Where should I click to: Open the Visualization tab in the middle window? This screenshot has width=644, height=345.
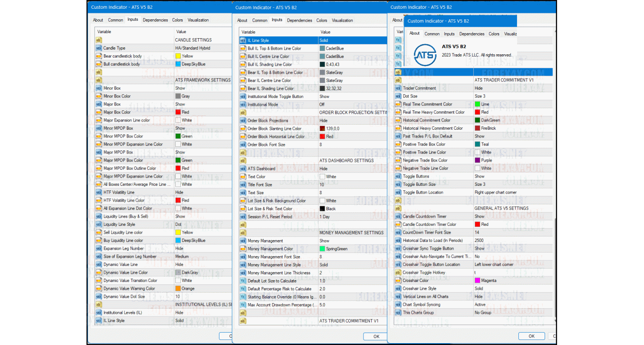[342, 20]
